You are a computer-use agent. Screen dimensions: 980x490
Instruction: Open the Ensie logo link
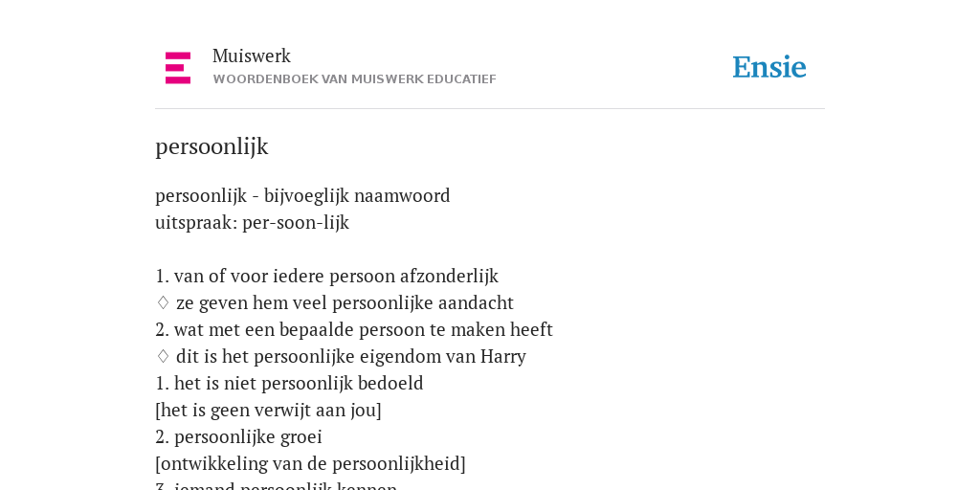click(x=769, y=67)
